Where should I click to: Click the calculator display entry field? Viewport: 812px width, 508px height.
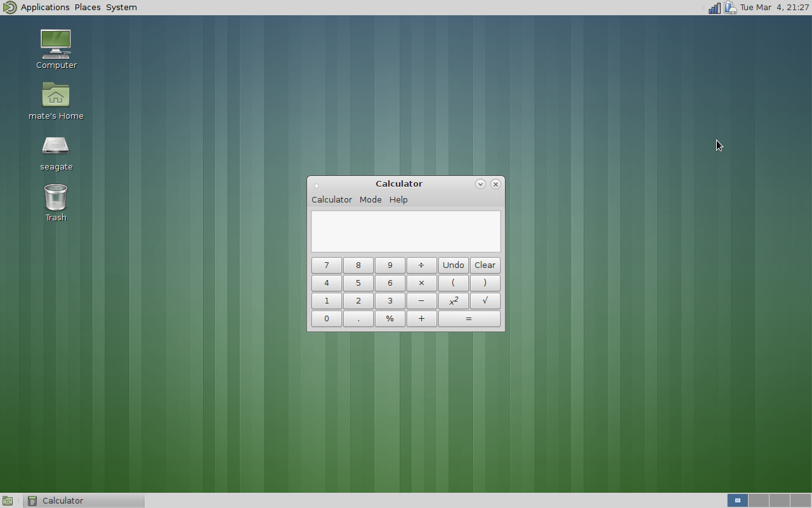(405, 231)
